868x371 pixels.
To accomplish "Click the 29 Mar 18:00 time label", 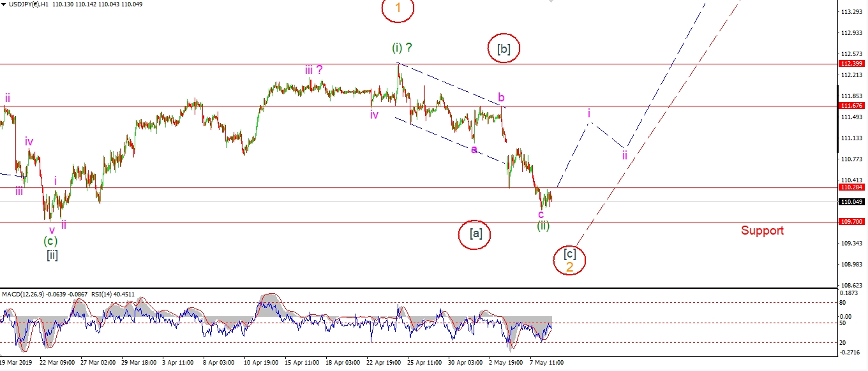I will pyautogui.click(x=140, y=362).
